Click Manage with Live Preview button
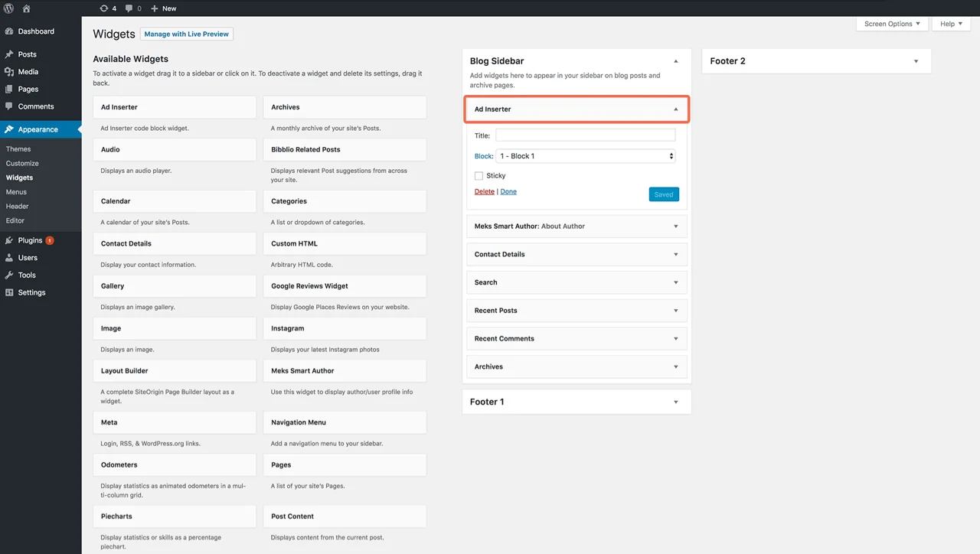Viewport: 980px width, 554px height. coord(187,34)
